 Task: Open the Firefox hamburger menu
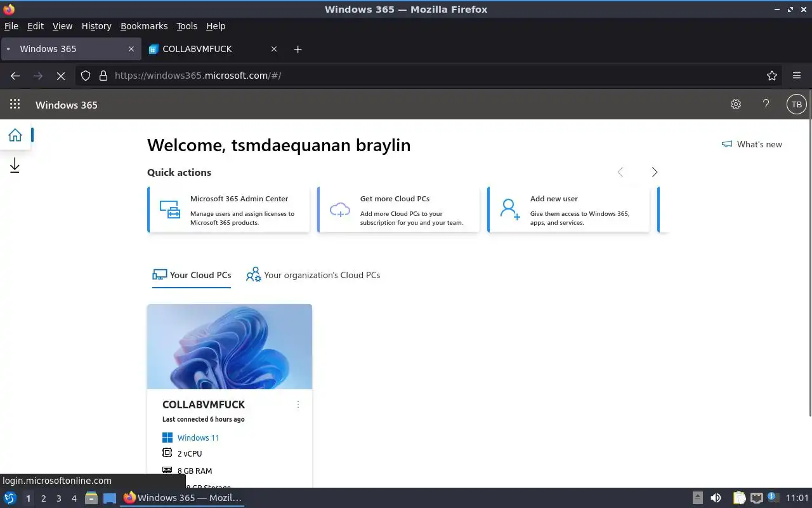797,76
